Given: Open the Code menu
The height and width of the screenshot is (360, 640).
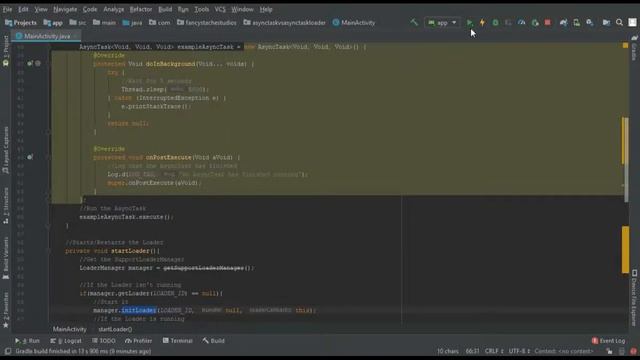Looking at the screenshot, I should point(90,9).
